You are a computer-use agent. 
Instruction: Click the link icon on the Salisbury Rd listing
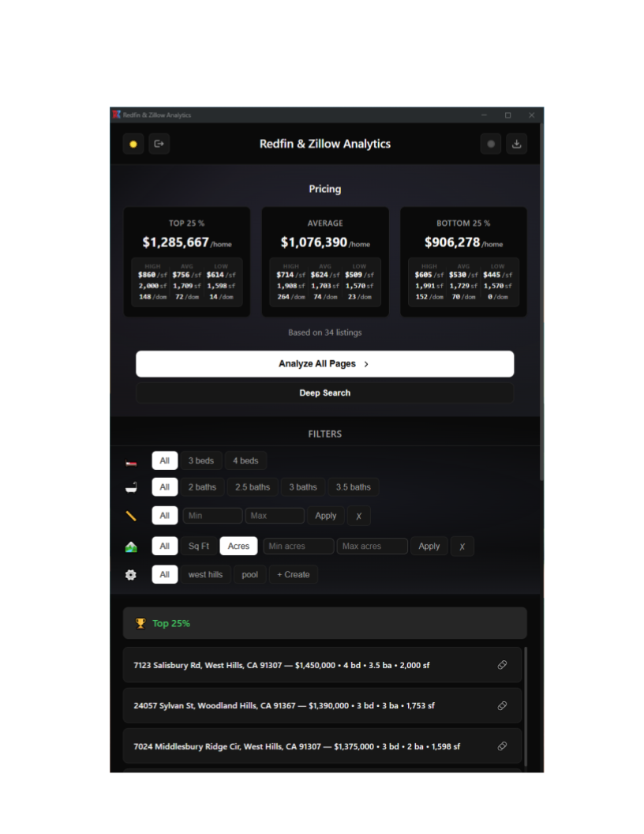coord(503,665)
